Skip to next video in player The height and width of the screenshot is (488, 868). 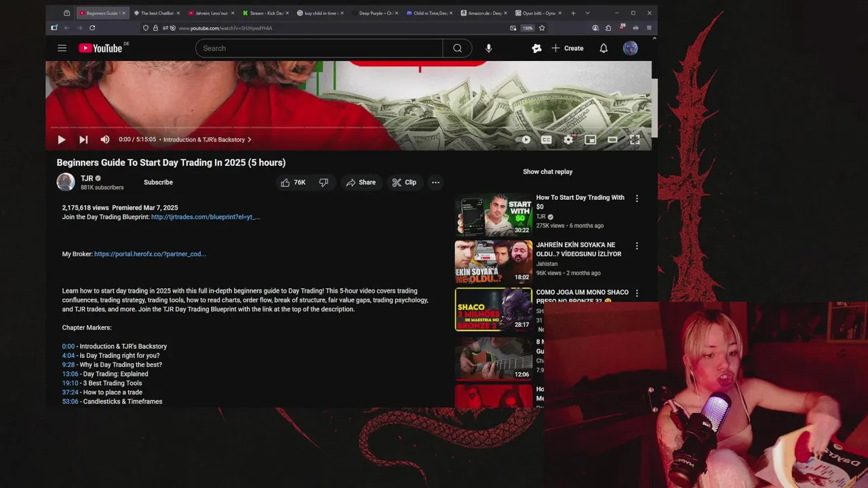click(83, 140)
